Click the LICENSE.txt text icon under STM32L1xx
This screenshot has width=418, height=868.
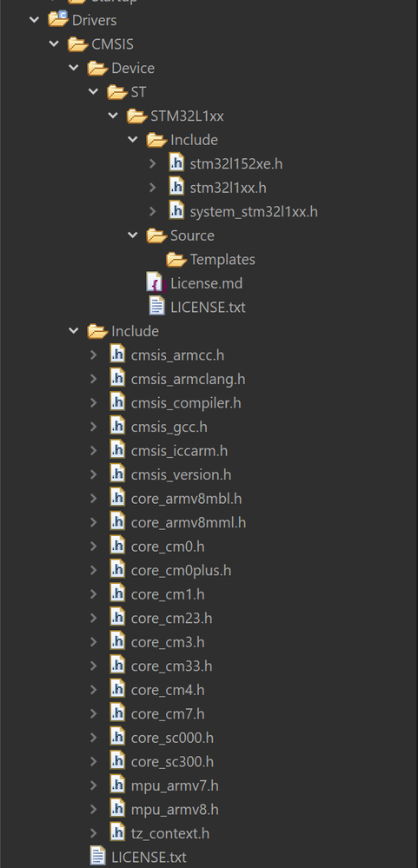pyautogui.click(x=156, y=307)
